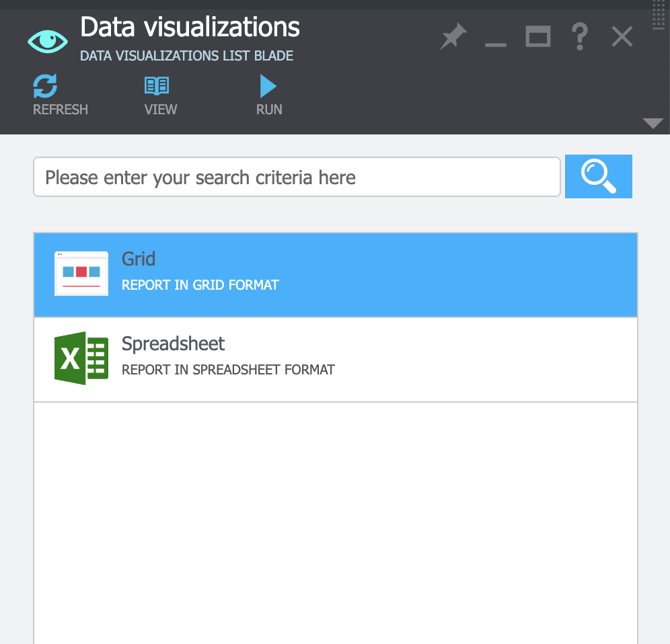Screen dimensions: 670x644
Task: Click the magnifying glass search button
Action: pos(598,177)
